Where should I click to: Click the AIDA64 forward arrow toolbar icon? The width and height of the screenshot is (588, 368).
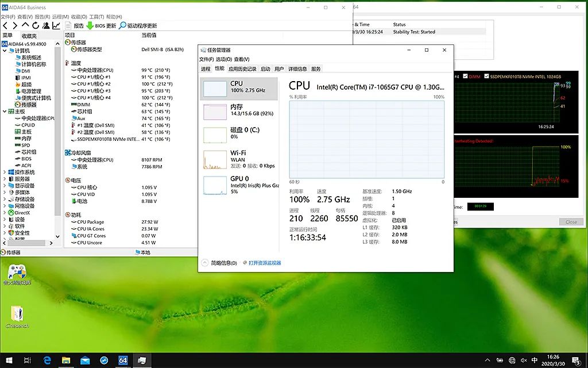(15, 25)
